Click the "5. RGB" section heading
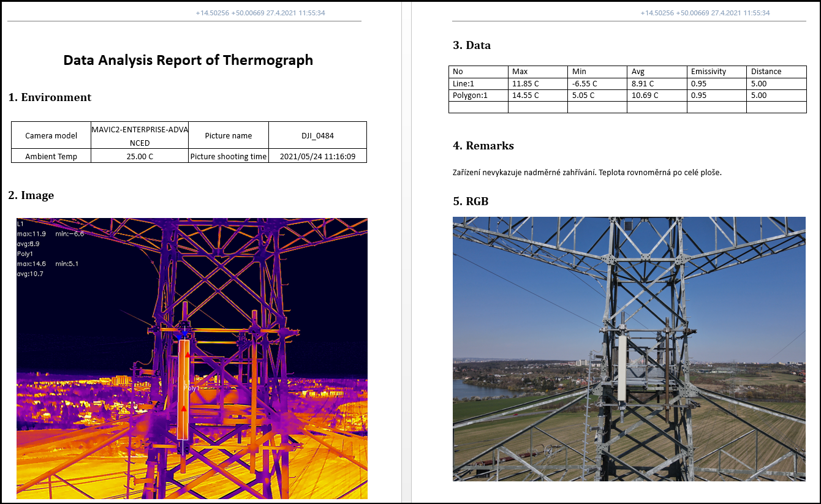Screen dimensions: 821x504 tap(471, 201)
